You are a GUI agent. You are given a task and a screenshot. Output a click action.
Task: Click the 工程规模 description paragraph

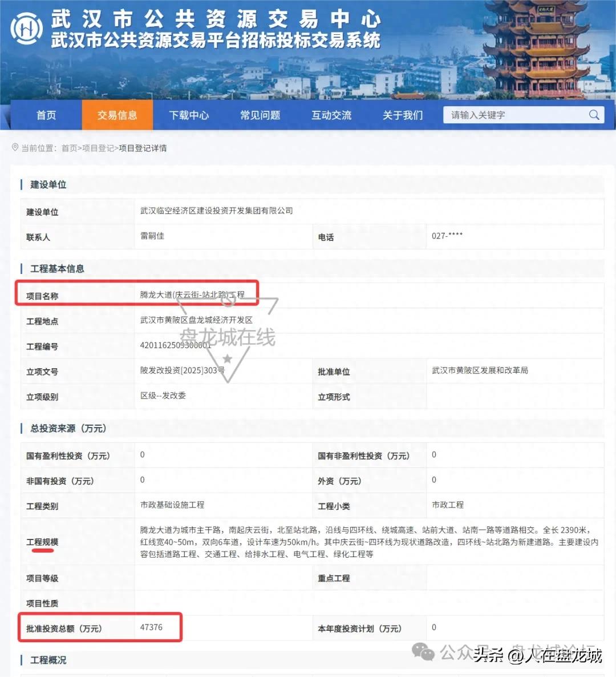pos(369,542)
